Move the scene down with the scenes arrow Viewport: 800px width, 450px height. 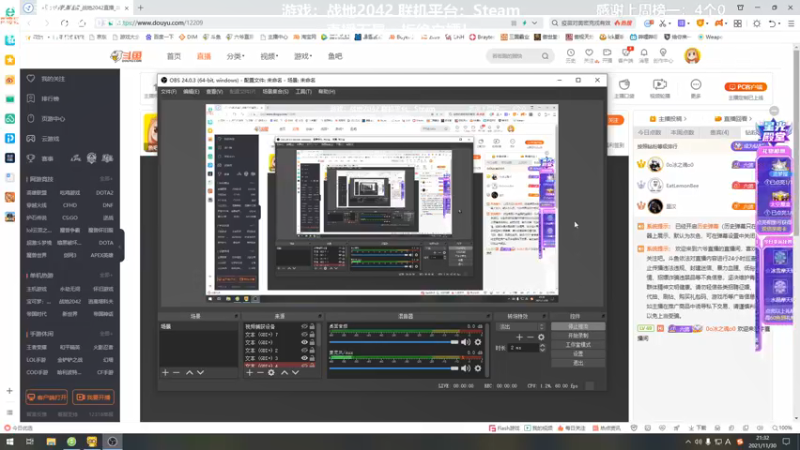coord(201,373)
